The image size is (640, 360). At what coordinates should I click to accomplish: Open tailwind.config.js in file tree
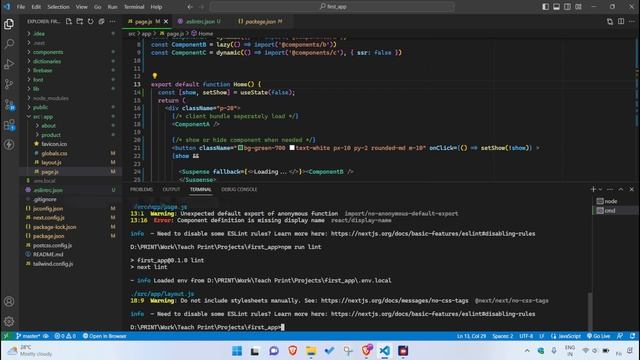[x=53, y=264]
